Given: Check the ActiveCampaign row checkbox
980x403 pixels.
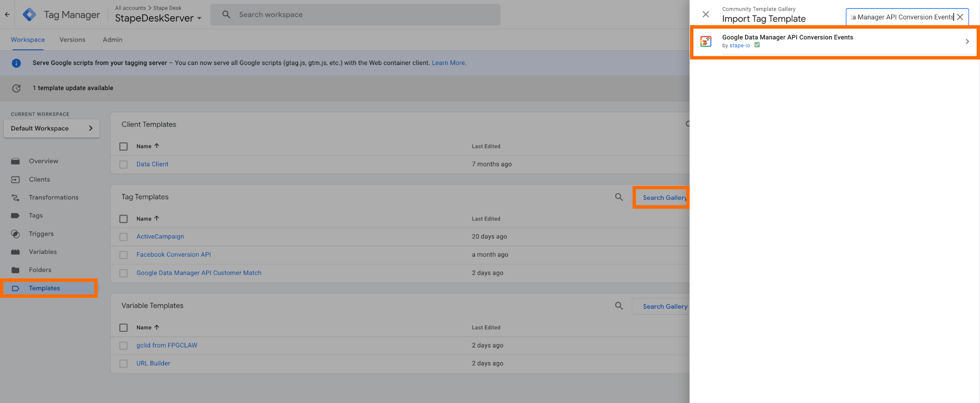Looking at the screenshot, I should [123, 237].
